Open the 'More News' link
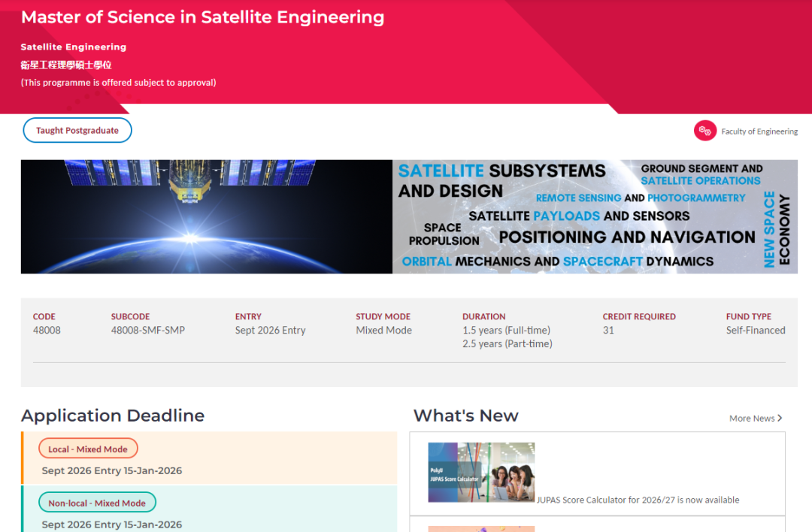812x532 pixels. (750, 418)
